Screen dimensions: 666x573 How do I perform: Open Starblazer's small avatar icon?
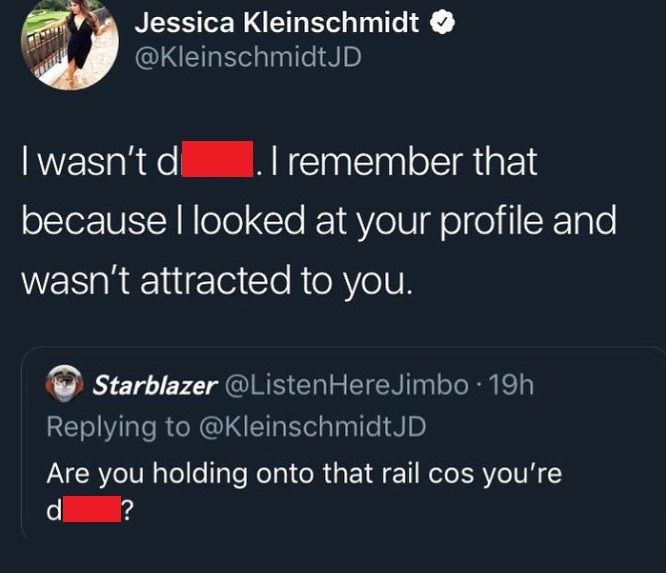pos(66,385)
